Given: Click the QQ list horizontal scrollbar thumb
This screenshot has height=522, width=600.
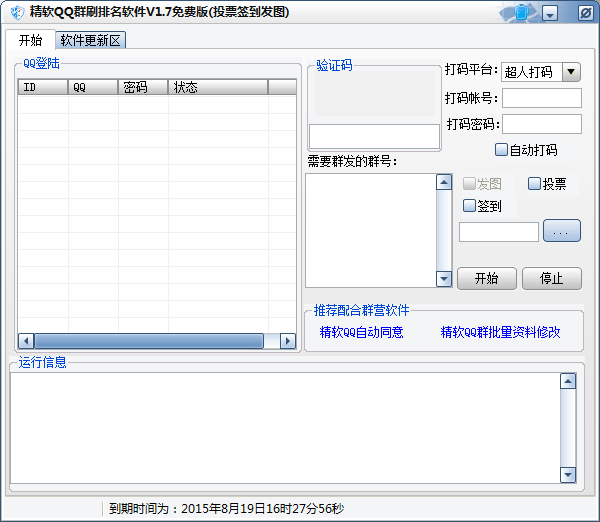Looking at the screenshot, I should pyautogui.click(x=149, y=341).
